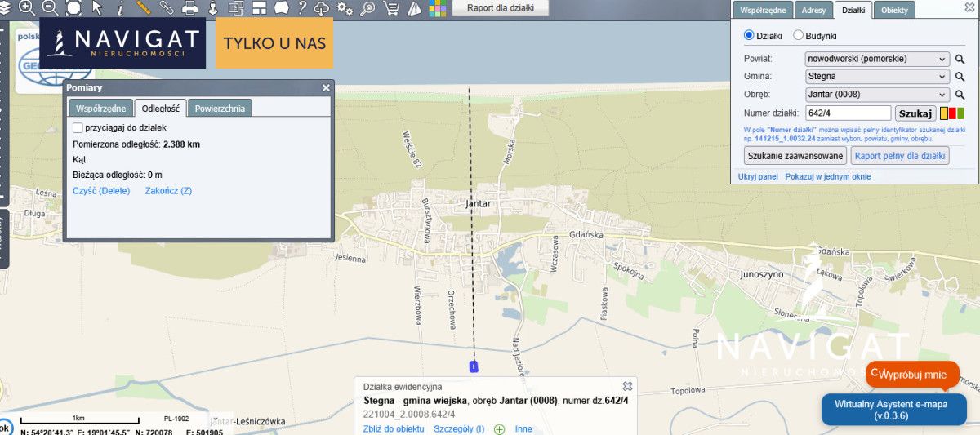
Task: Enable 'przyciągaj do działek' checkbox
Action: coord(78,128)
